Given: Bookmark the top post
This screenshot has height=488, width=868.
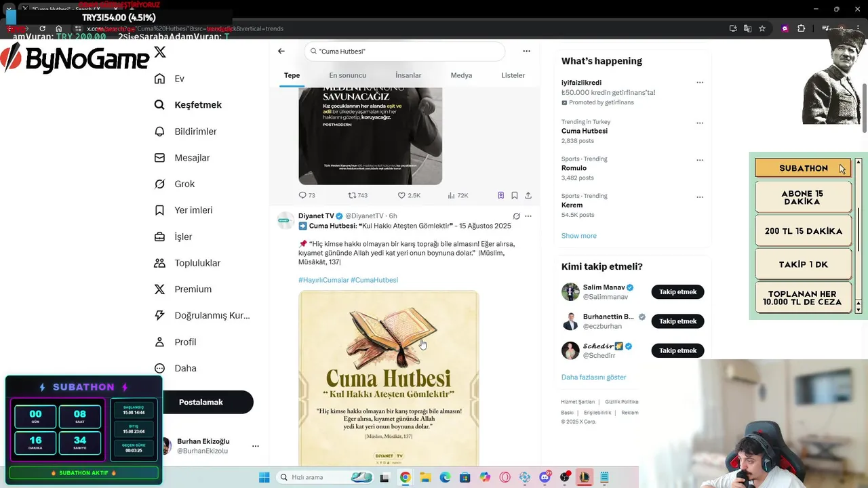Looking at the screenshot, I should (515, 195).
